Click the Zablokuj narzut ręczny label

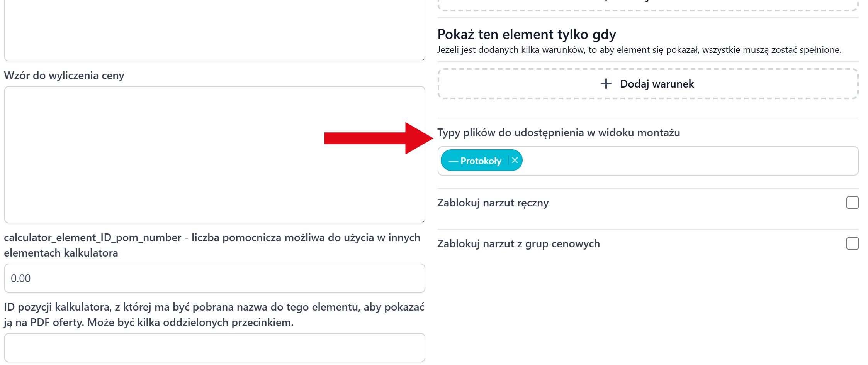[493, 203]
